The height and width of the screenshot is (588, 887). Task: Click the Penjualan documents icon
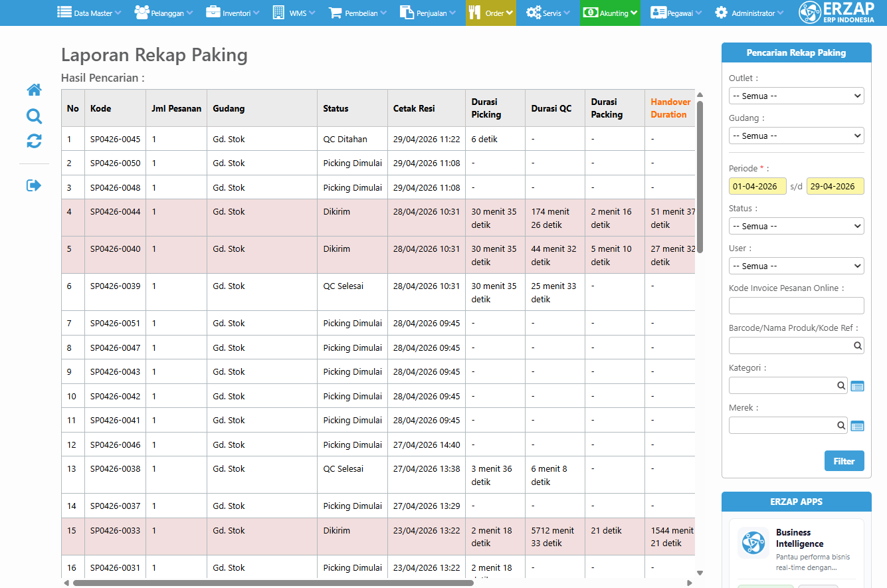click(407, 12)
